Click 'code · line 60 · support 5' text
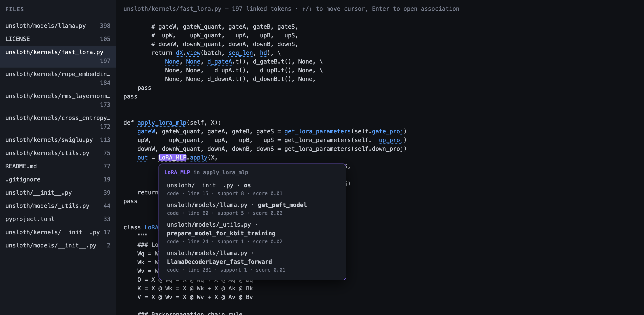644x315 pixels. [205, 213]
